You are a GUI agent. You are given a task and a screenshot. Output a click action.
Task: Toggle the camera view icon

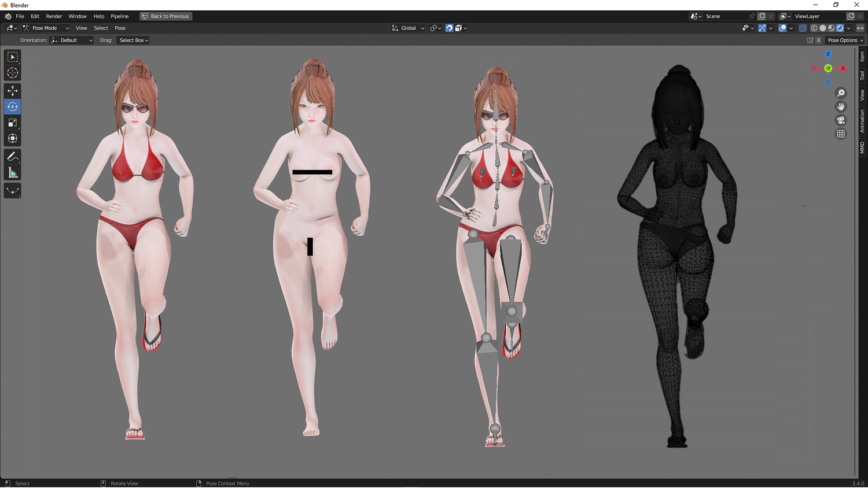point(841,120)
